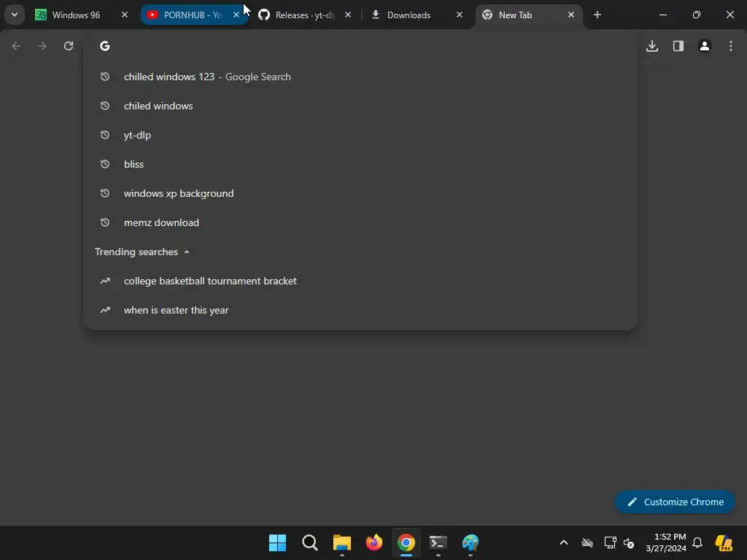The image size is (747, 560).
Task: Switch to the Downloads tab
Action: (417, 15)
